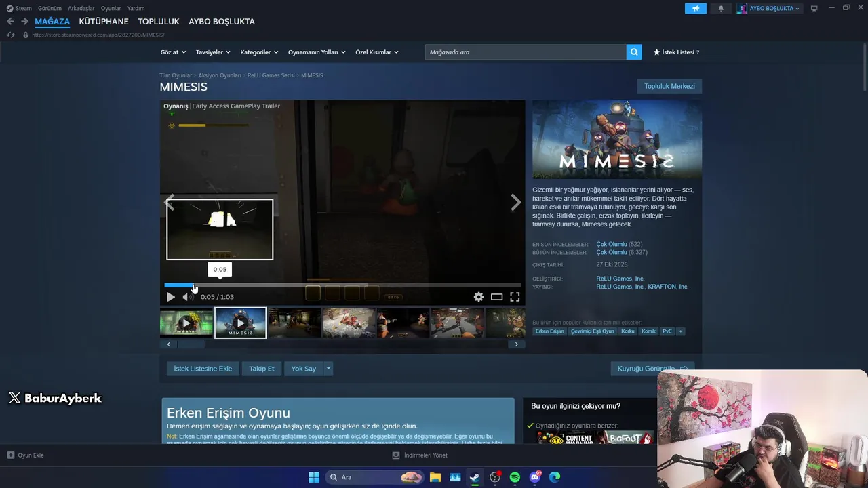Image resolution: width=868 pixels, height=488 pixels.
Task: Select first green trailer thumbnail
Action: 186,323
